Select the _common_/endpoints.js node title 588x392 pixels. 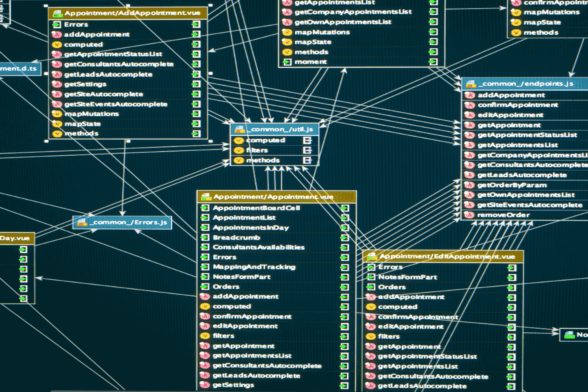coord(526,84)
